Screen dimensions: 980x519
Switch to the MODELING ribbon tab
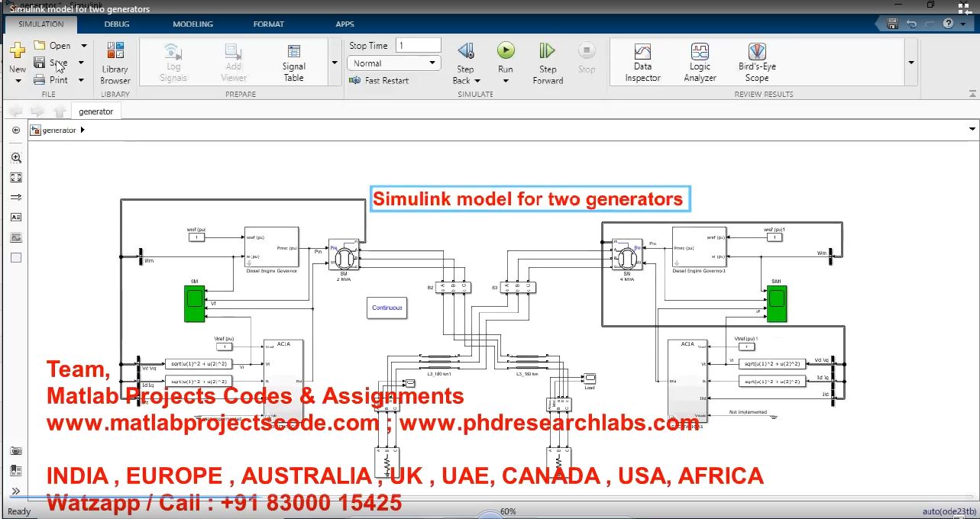pyautogui.click(x=192, y=24)
